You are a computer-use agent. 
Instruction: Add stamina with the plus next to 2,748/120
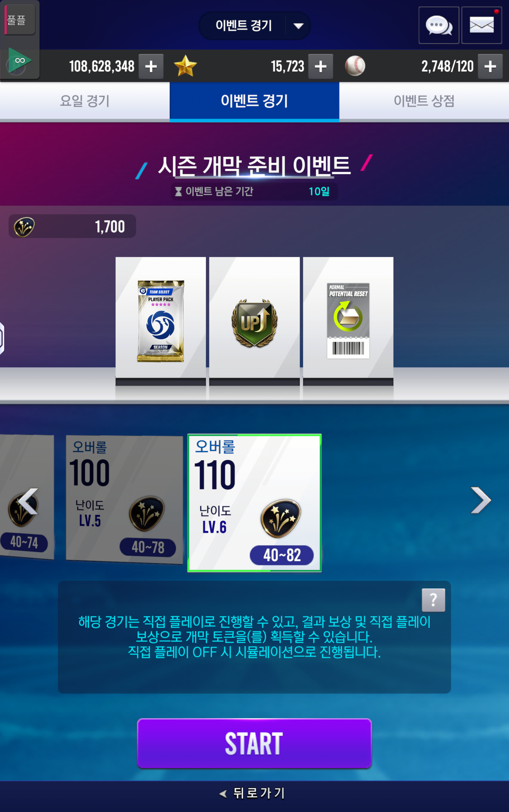[491, 66]
